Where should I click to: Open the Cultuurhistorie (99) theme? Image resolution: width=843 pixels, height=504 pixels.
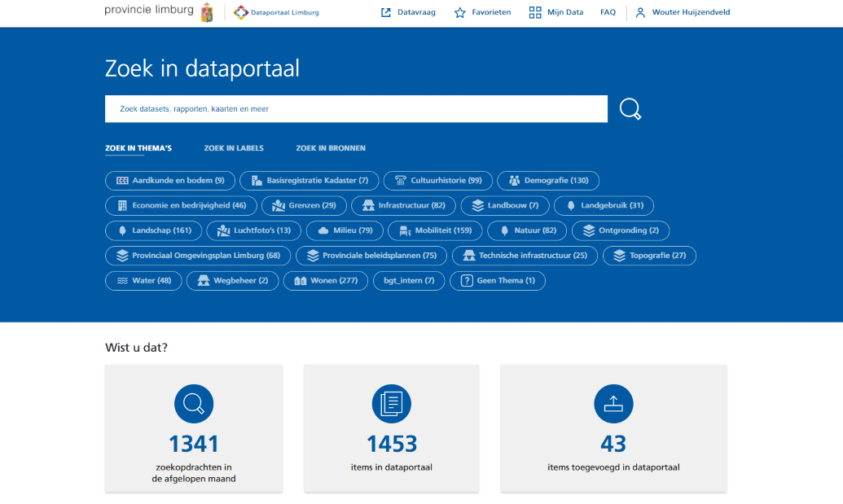click(x=438, y=181)
